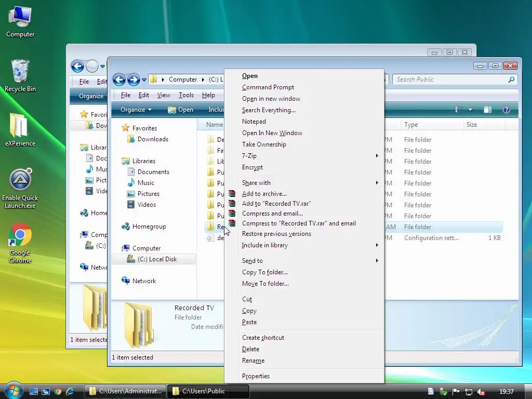Click the search magnifier icon
This screenshot has width=532, height=399.
click(x=511, y=79)
